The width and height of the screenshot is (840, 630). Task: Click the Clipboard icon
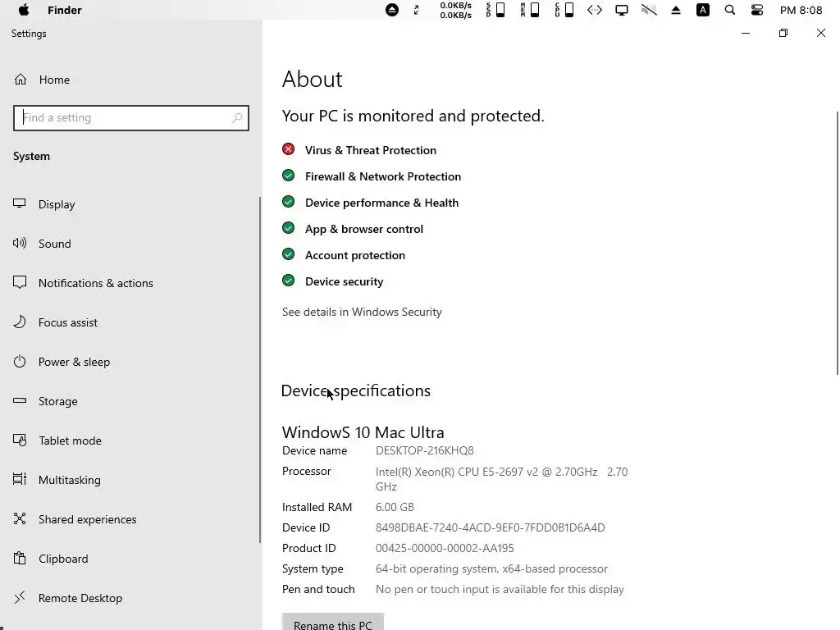20,558
